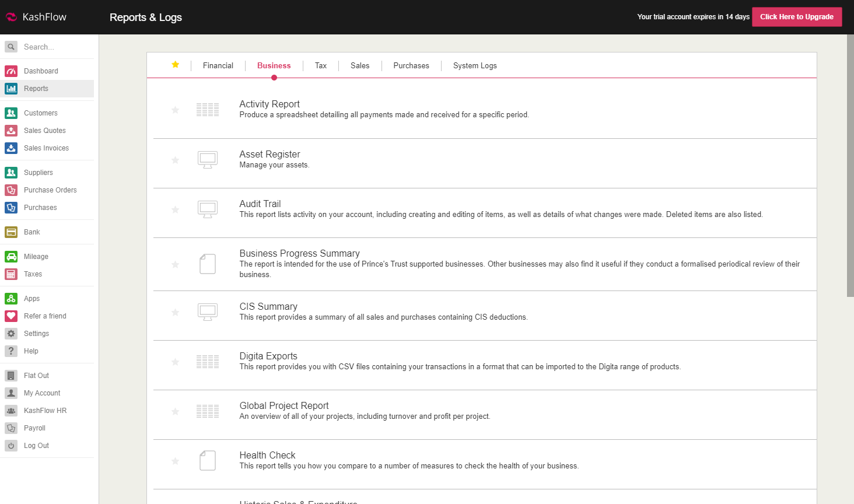Click the Click Here to Upgrade button

coord(796,17)
